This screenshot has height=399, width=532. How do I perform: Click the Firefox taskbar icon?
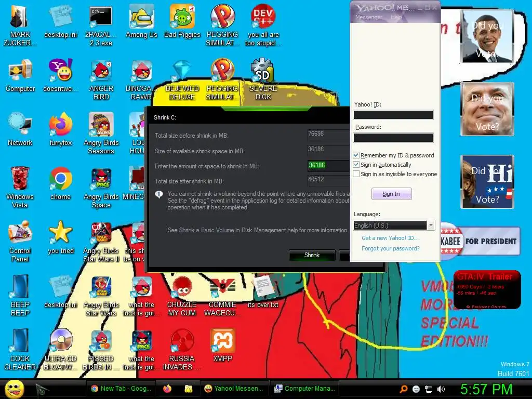pyautogui.click(x=167, y=389)
